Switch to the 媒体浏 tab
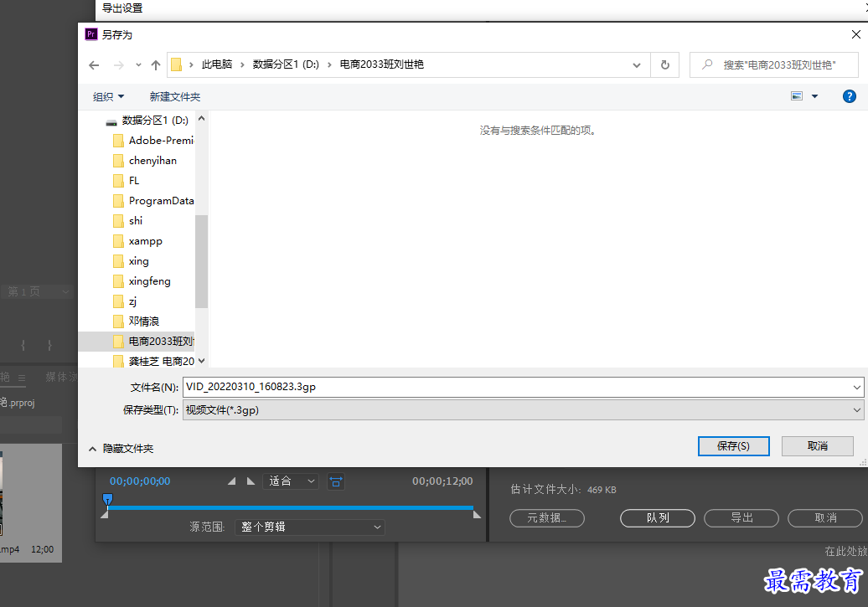 point(61,378)
